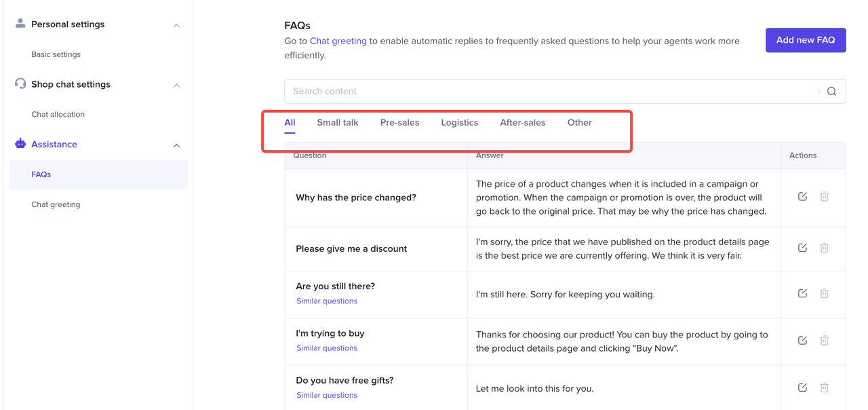Edit the "Are you still there?" FAQ
This screenshot has height=410, width=868.
click(802, 293)
